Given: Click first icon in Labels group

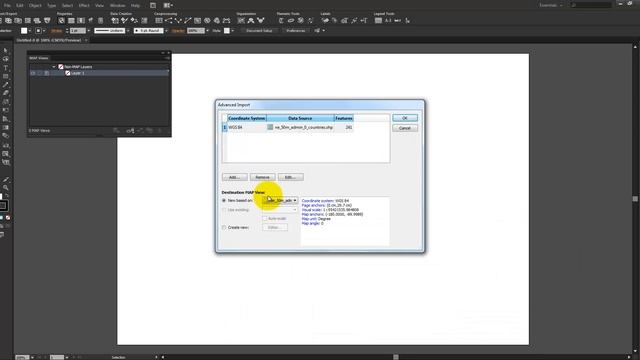Looking at the screenshot, I should tap(325, 20).
